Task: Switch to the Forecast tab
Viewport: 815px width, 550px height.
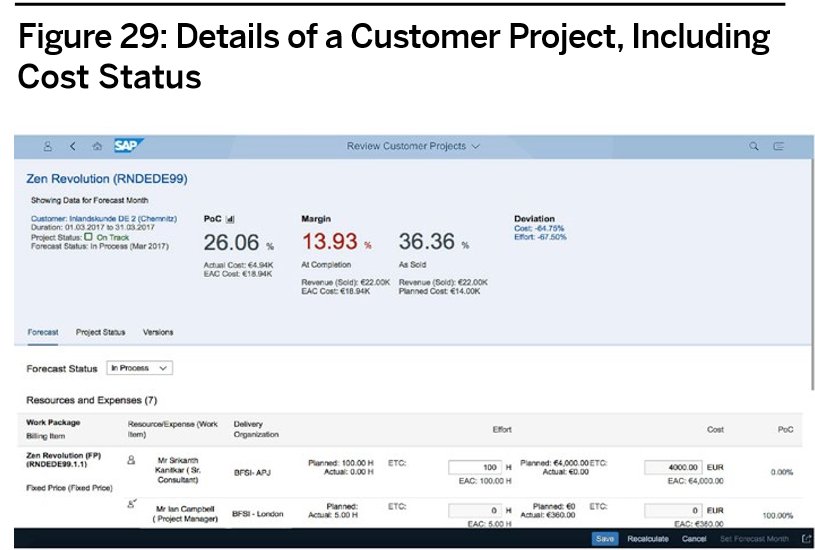Action: [43, 332]
